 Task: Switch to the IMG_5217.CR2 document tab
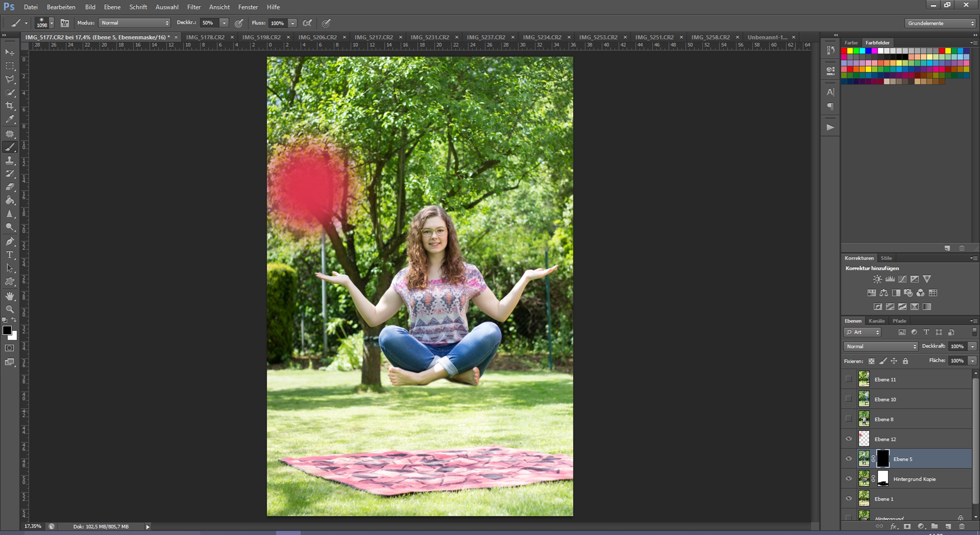(373, 37)
